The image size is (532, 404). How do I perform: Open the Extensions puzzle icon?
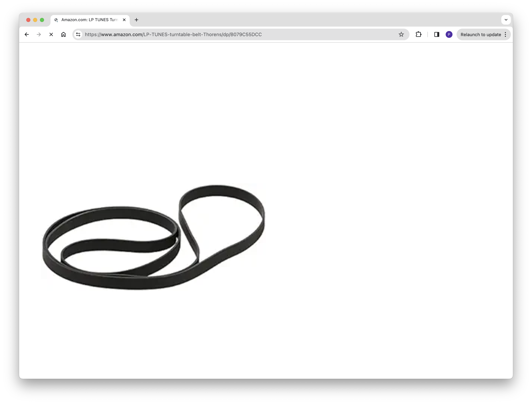418,34
